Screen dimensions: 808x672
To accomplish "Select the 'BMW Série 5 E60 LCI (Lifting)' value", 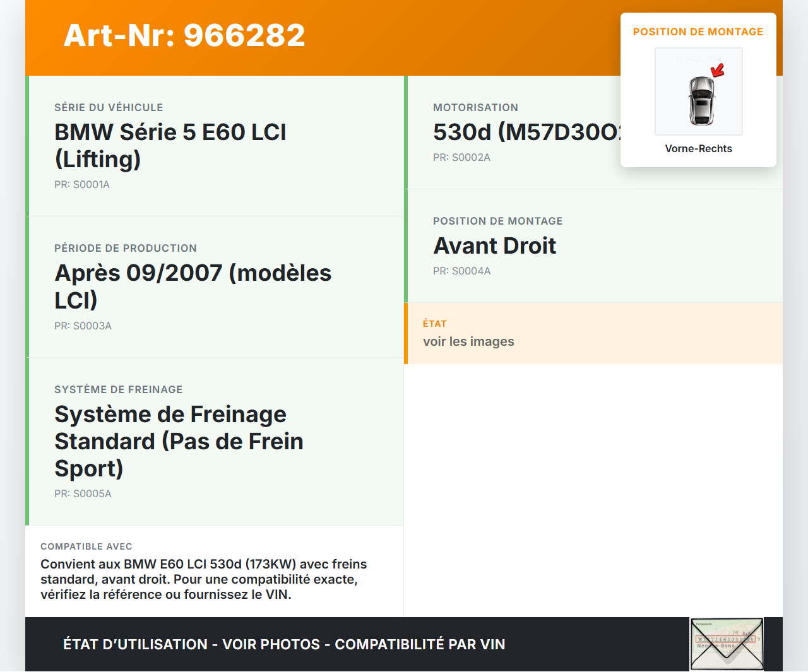I will pyautogui.click(x=170, y=146).
